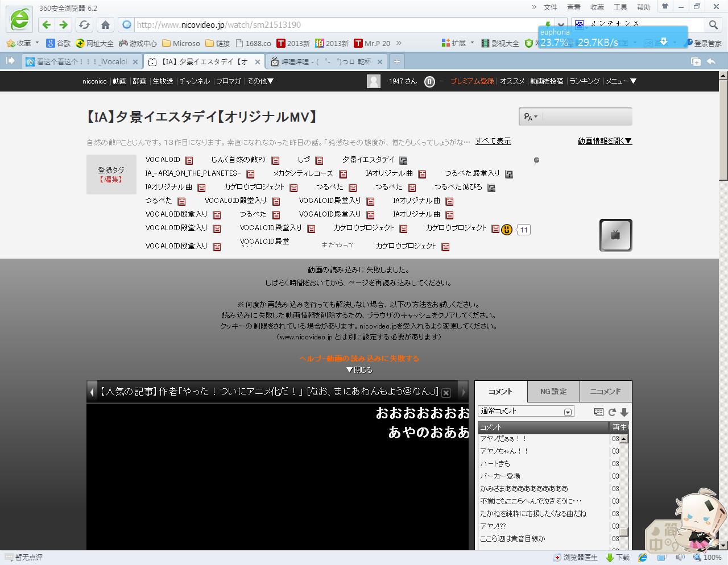Toggle the sidebar arrow left of the tabs
The height and width of the screenshot is (565, 728).
pos(10,61)
